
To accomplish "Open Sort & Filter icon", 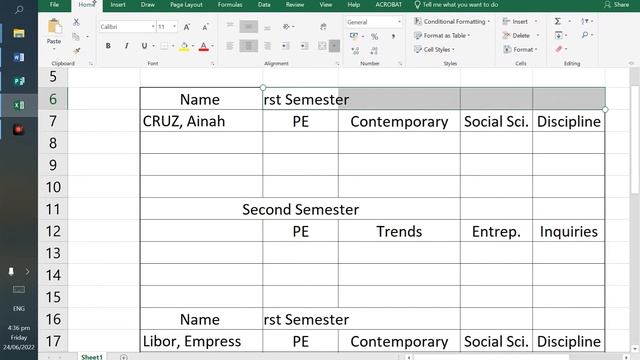I will [x=585, y=21].
